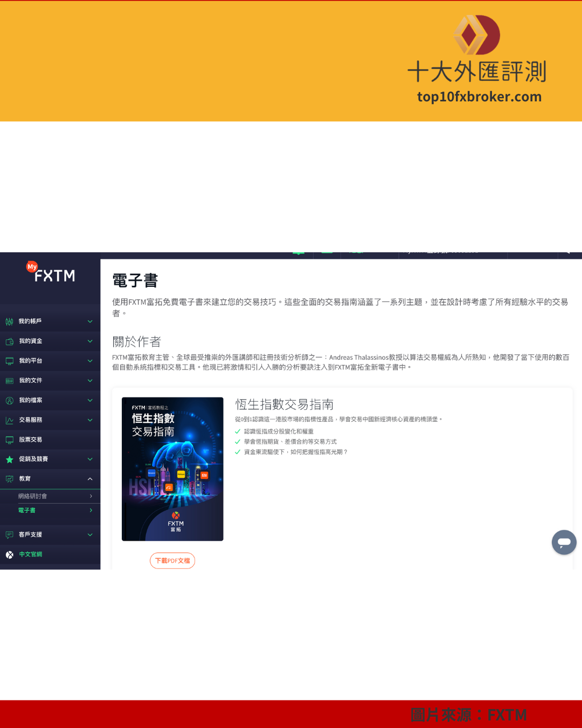Viewport: 582px width, 728px height.
Task: Click the 我的文件 document icon
Action: click(9, 381)
